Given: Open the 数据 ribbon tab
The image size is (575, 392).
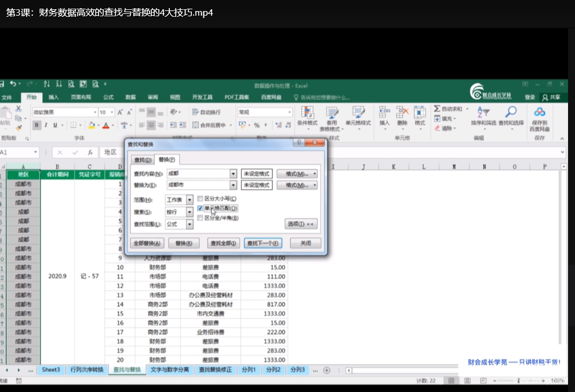Looking at the screenshot, I should (x=130, y=97).
